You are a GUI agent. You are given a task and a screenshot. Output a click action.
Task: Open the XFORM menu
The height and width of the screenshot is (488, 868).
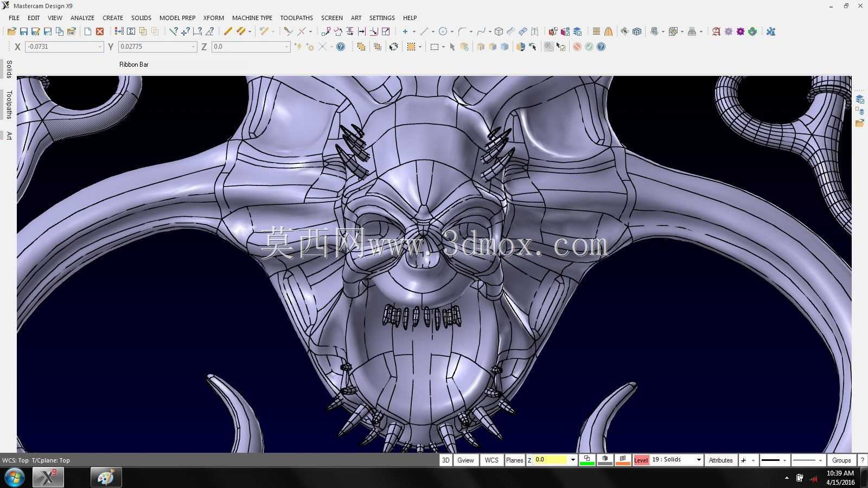click(214, 18)
